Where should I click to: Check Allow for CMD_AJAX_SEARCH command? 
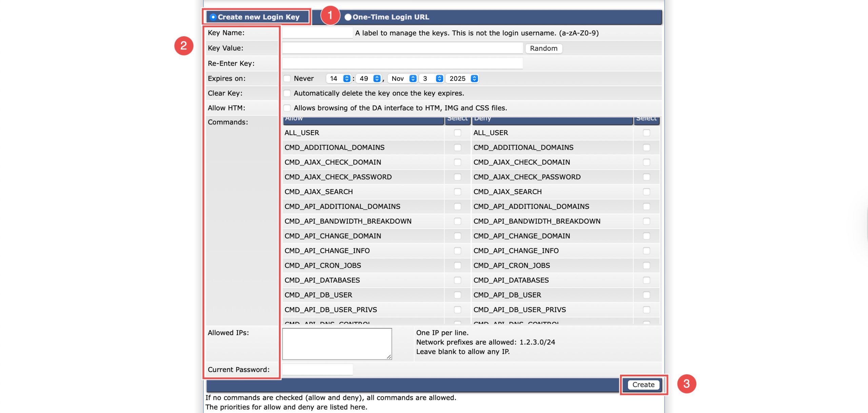pyautogui.click(x=457, y=192)
